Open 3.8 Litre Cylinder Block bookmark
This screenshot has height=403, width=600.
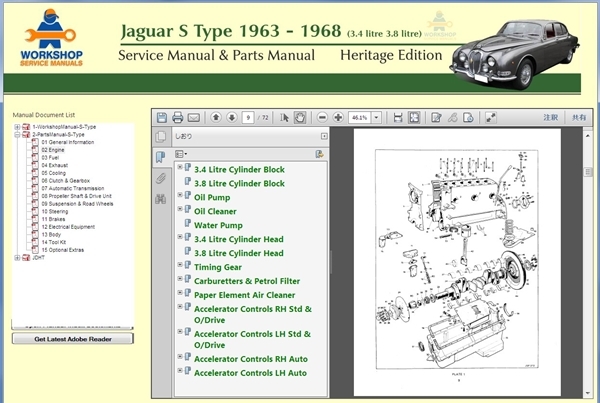[239, 184]
